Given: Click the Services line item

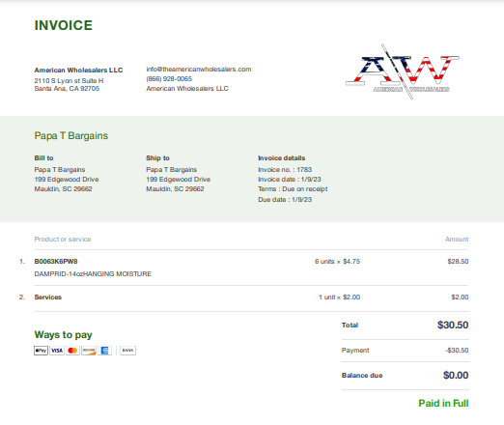Looking at the screenshot, I should 48,297.
